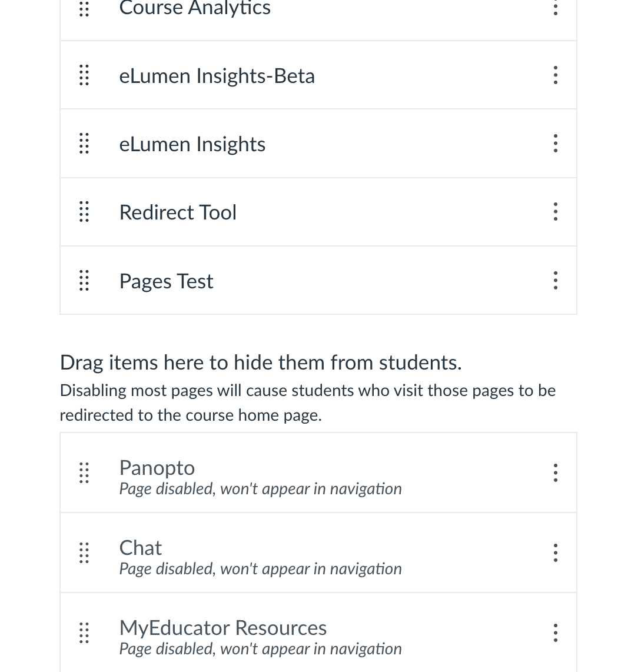Open the Course Analytics three-dot menu

pyautogui.click(x=555, y=8)
